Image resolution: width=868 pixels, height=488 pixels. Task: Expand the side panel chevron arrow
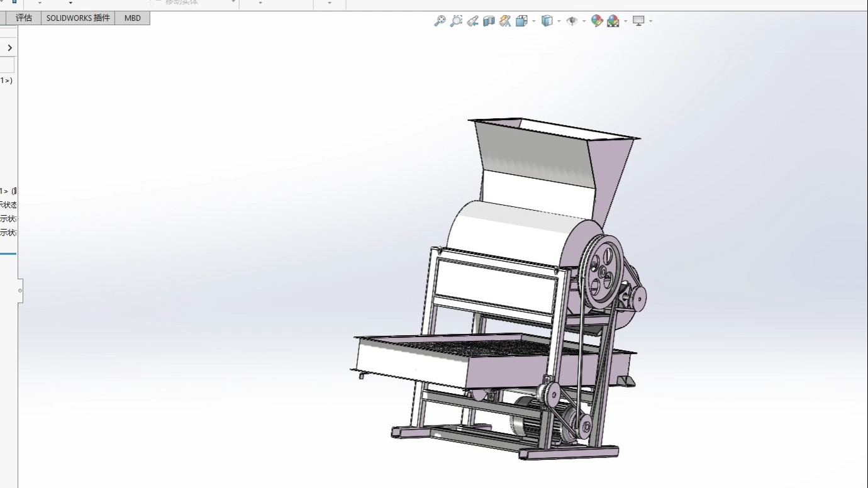(9, 48)
